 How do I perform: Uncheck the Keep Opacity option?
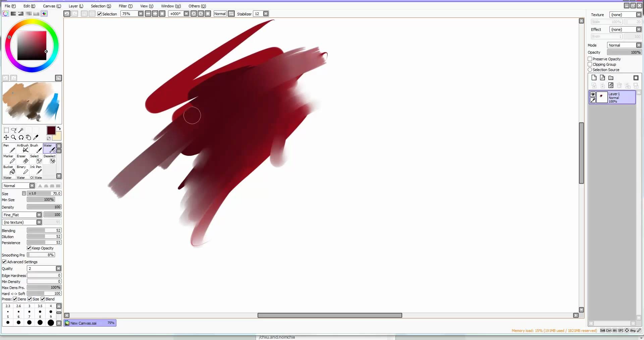(x=29, y=248)
